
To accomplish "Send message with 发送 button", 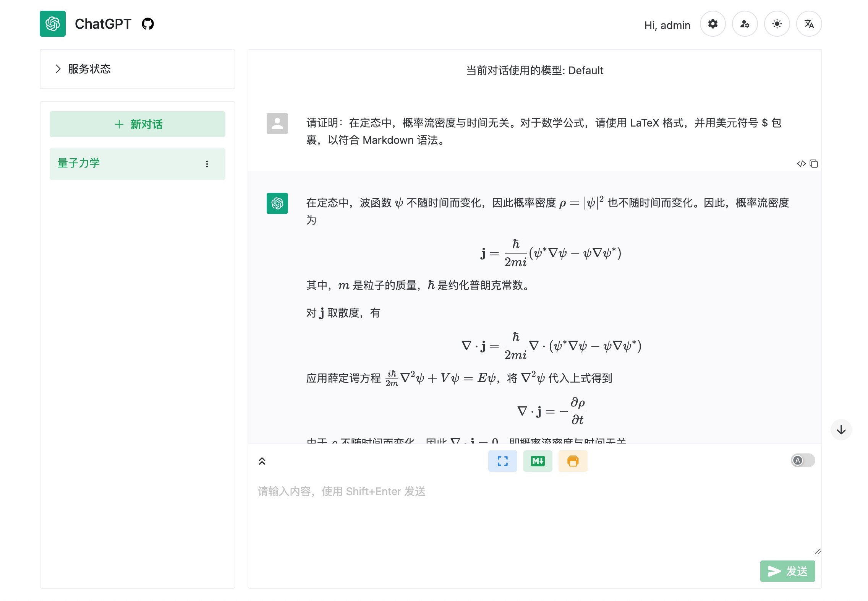I will pos(787,571).
